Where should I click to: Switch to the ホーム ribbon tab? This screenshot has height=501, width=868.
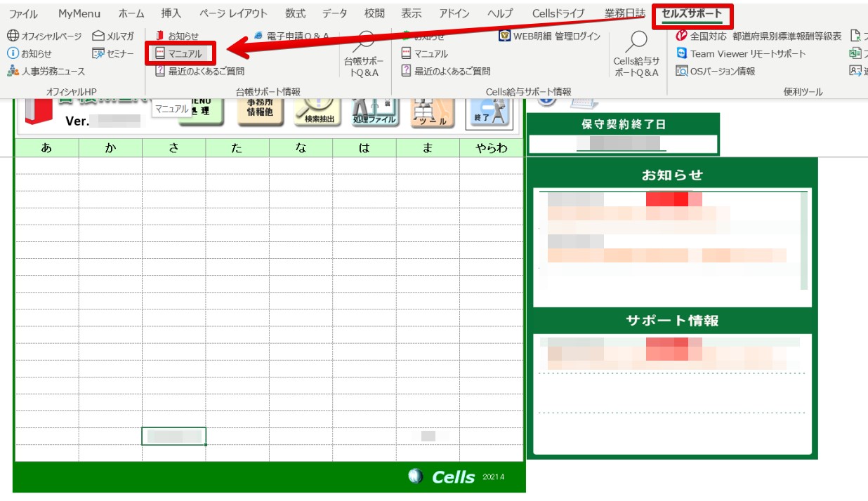click(x=131, y=14)
